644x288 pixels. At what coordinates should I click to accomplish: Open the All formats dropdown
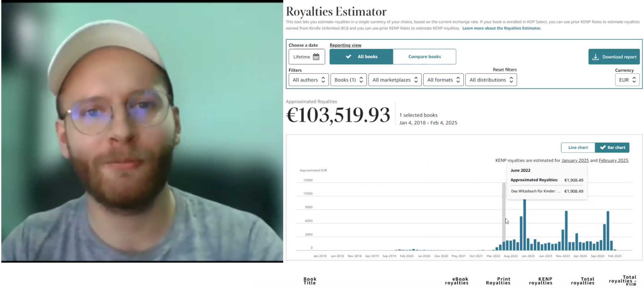tap(443, 80)
